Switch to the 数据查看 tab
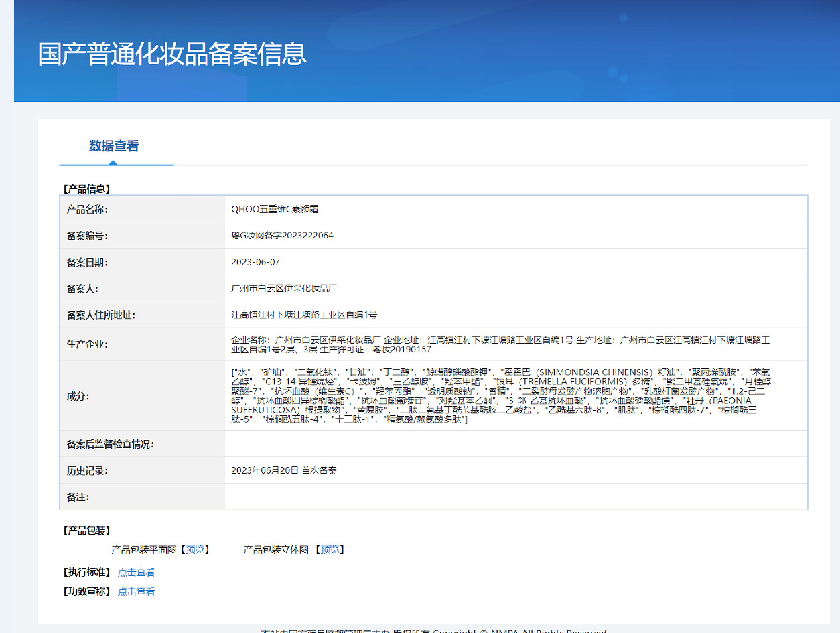 coord(114,146)
